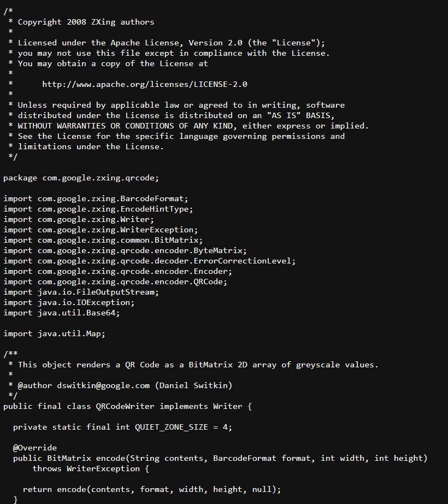The image size is (448, 504).
Task: Click the "AS IS" BASIS text
Action: (300, 115)
